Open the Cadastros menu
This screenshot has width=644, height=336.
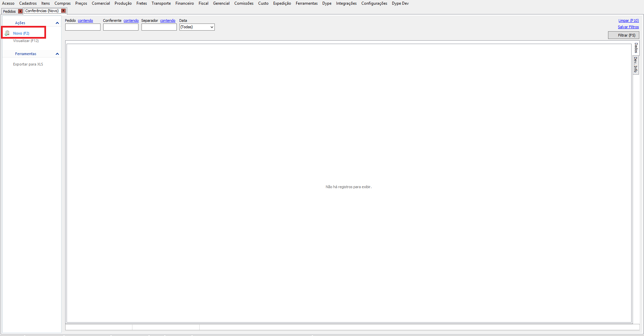point(28,3)
